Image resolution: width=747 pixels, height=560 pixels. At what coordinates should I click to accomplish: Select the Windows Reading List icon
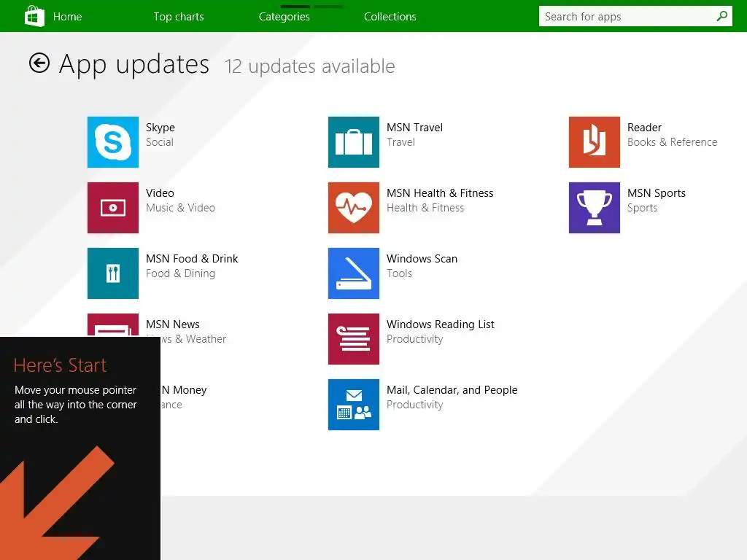click(x=354, y=339)
